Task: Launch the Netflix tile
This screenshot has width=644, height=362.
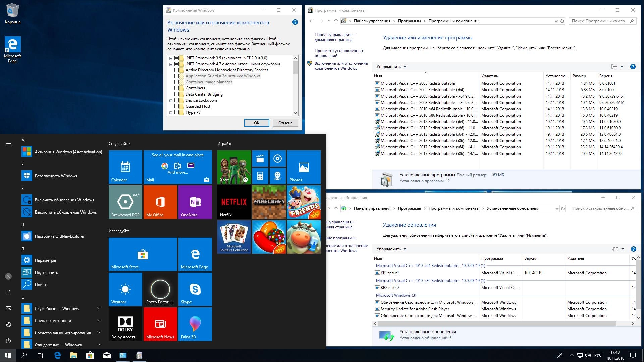Action: tap(234, 202)
